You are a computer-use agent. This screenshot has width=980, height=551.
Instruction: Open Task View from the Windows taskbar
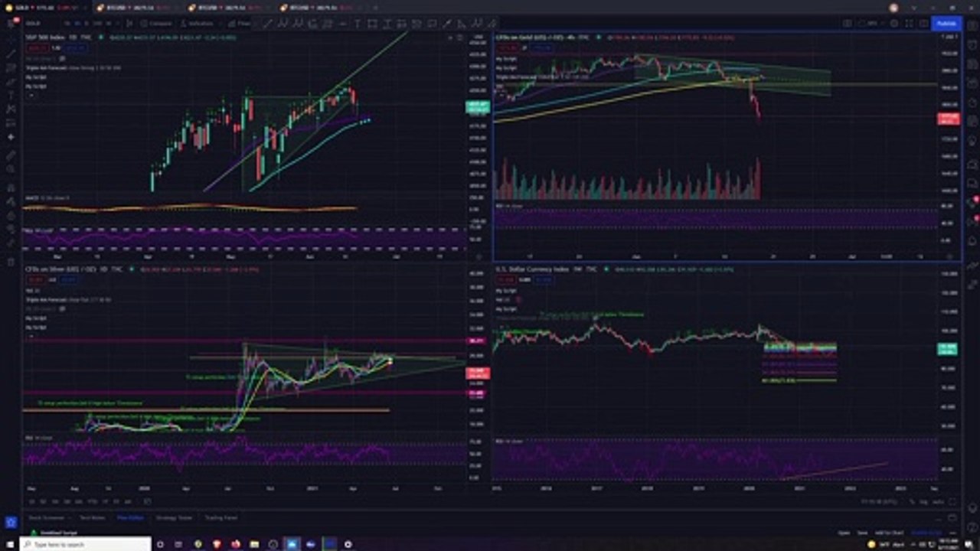(179, 544)
